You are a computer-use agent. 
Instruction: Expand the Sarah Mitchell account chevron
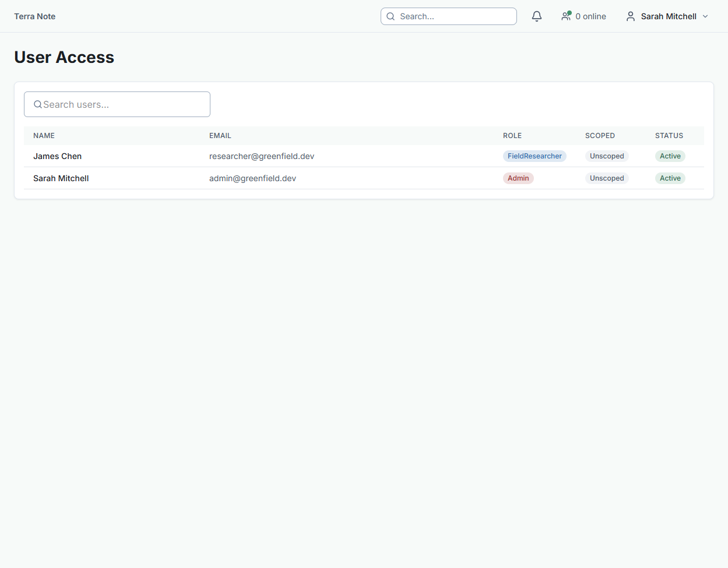[705, 16]
